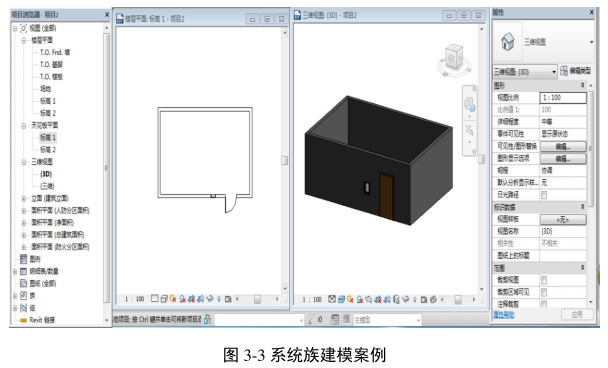Image resolution: width=608 pixels, height=368 pixels.
Task: Select 标高 2 under 楼层平面
Action: [x=48, y=113]
